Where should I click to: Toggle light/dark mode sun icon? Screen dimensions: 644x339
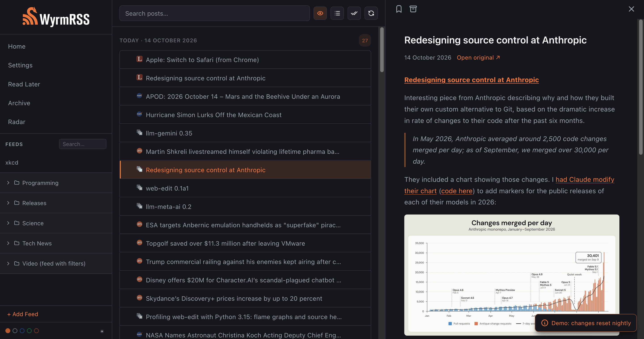coord(102,331)
